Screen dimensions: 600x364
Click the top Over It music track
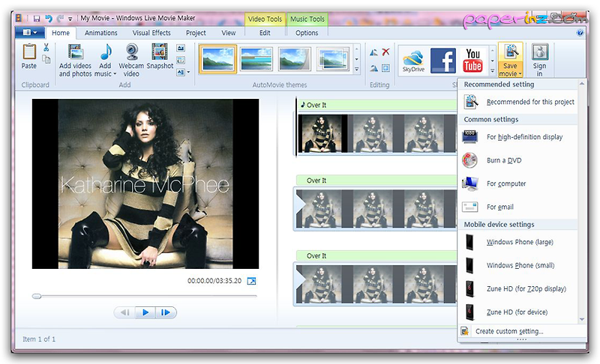tap(377, 105)
